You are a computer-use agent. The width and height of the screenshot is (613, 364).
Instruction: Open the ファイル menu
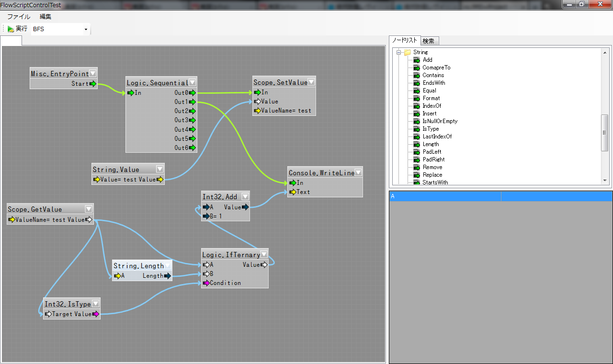tap(19, 17)
